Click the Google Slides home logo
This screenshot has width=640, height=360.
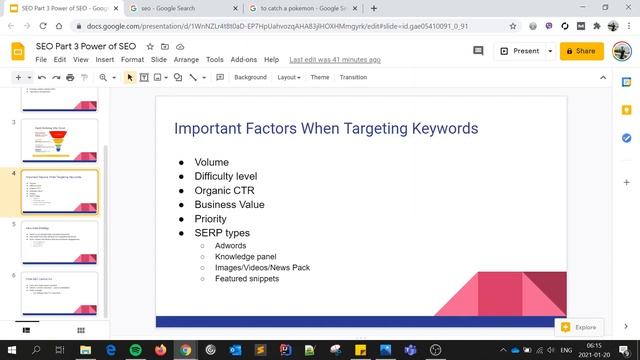click(x=18, y=51)
